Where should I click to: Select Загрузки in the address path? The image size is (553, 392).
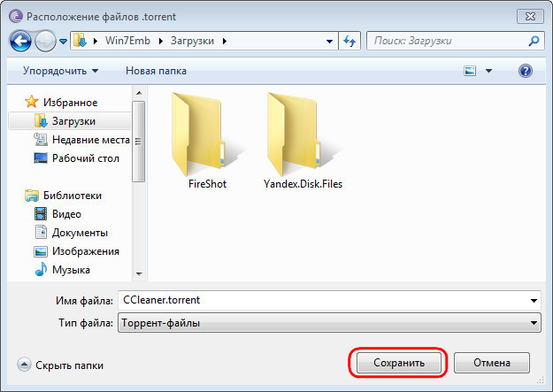click(192, 41)
